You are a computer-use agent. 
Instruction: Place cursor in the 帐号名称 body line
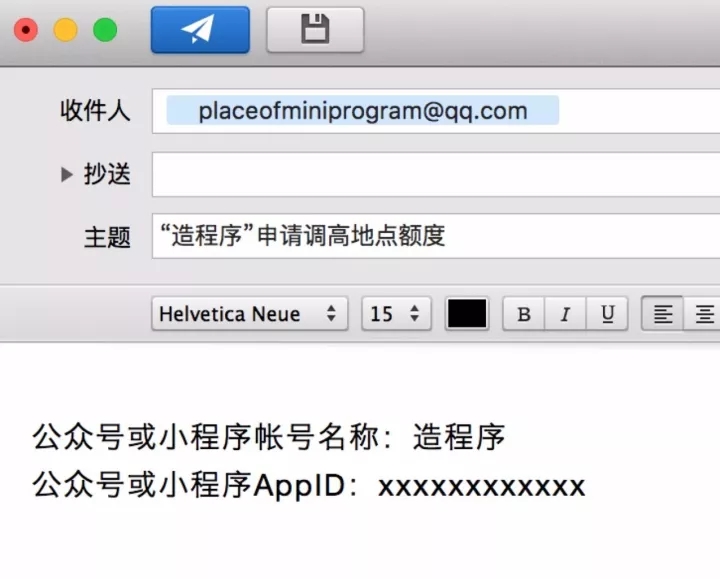coord(269,437)
